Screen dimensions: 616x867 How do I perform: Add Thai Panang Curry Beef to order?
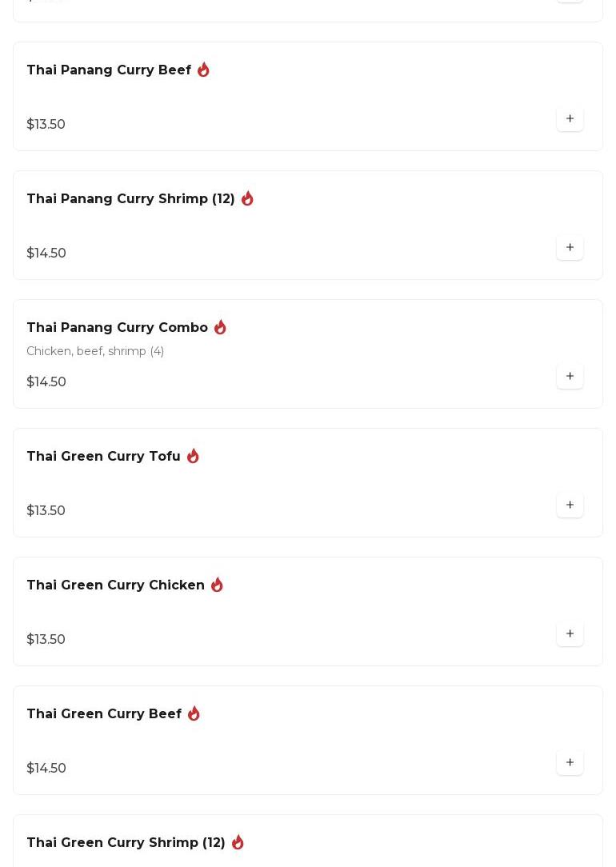(570, 119)
